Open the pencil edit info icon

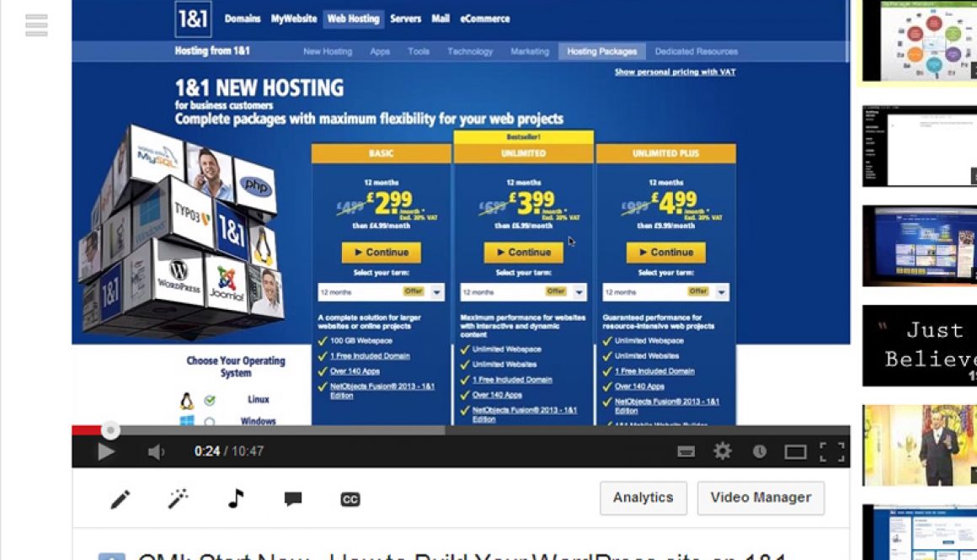point(120,499)
